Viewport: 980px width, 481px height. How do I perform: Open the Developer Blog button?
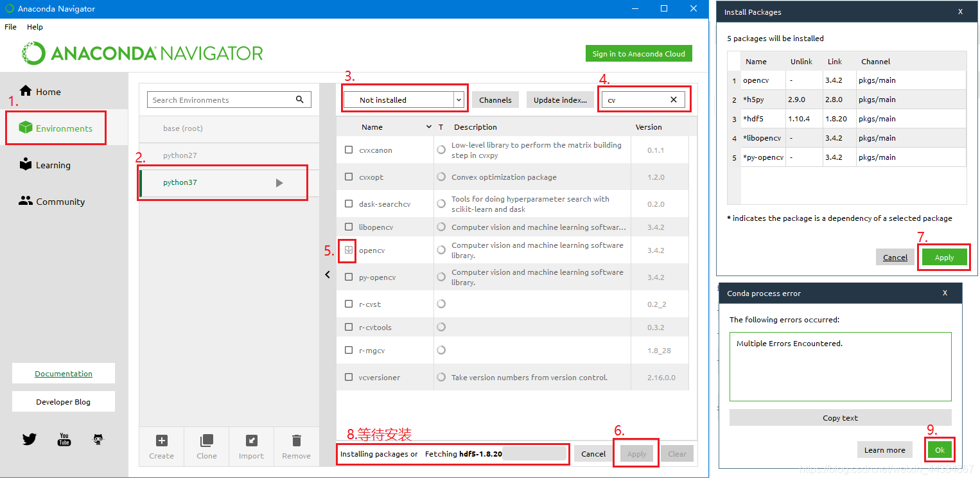[x=64, y=401]
